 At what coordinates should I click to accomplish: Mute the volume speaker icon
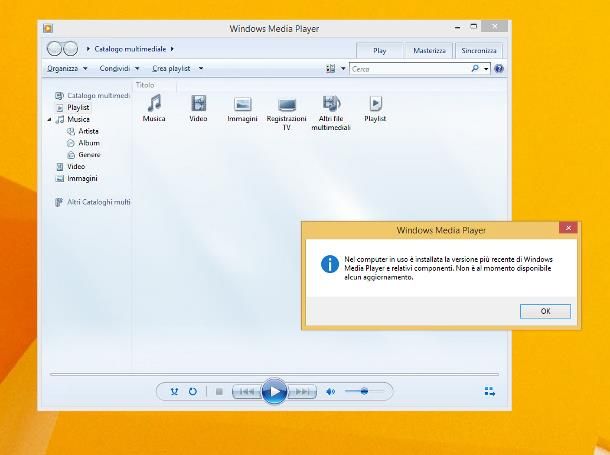[330, 391]
